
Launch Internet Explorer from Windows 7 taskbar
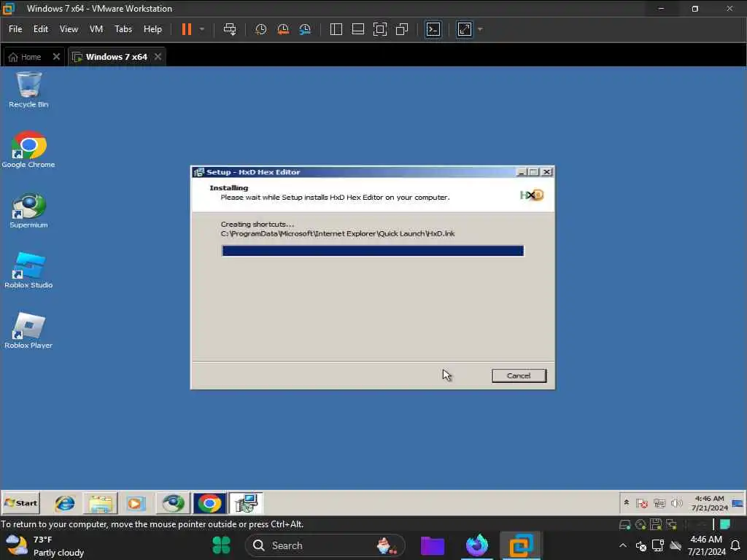[65, 503]
